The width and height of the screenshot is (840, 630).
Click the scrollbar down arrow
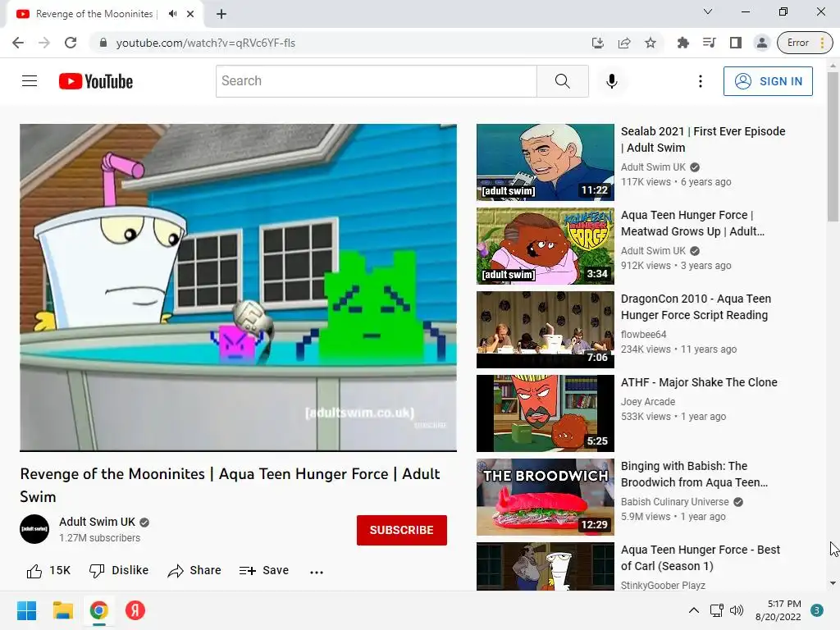(x=833, y=583)
